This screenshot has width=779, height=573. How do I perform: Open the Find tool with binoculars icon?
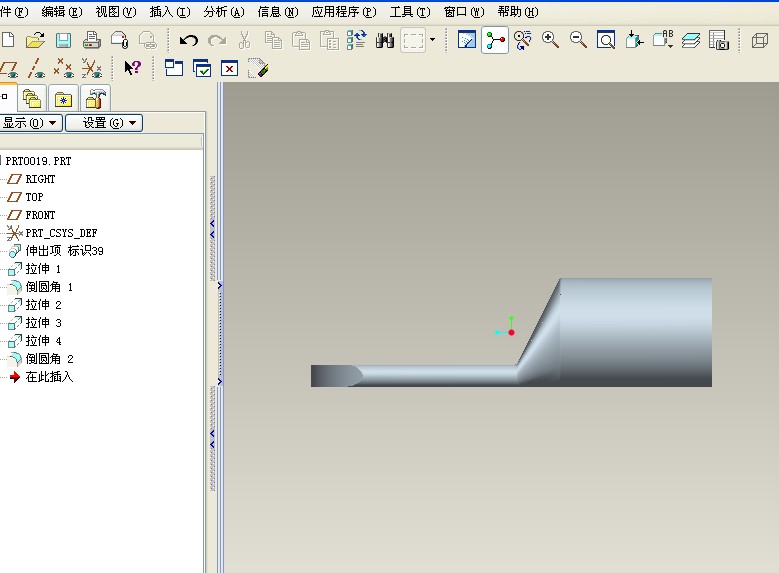pos(385,40)
